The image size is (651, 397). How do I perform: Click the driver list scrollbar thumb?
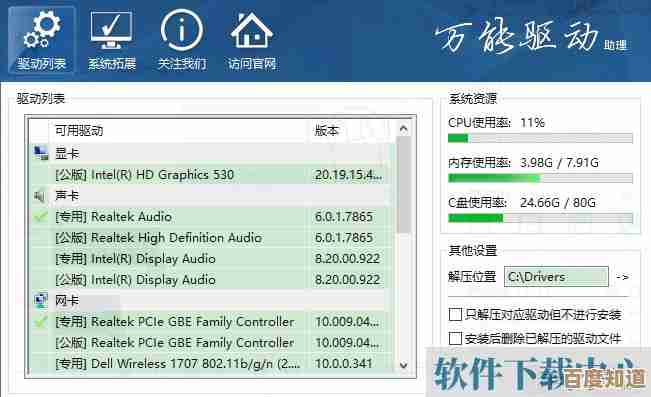coord(403,185)
